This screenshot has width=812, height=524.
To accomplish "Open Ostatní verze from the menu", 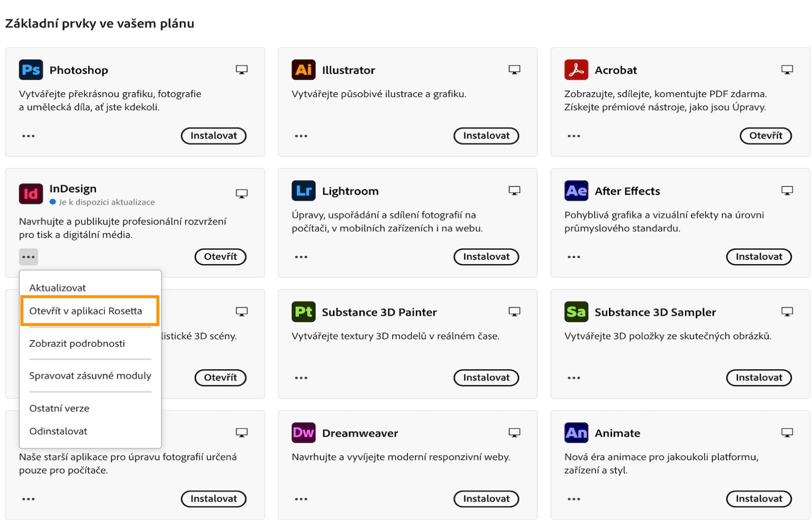I will tap(90, 408).
